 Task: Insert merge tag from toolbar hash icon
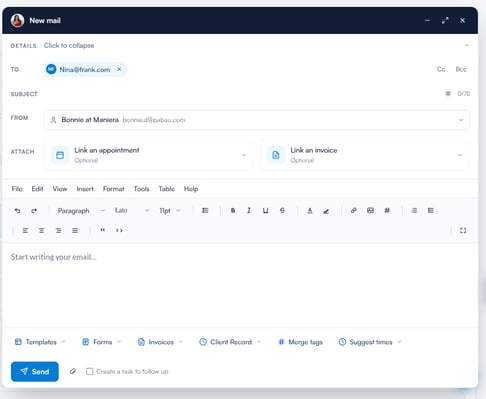point(387,210)
